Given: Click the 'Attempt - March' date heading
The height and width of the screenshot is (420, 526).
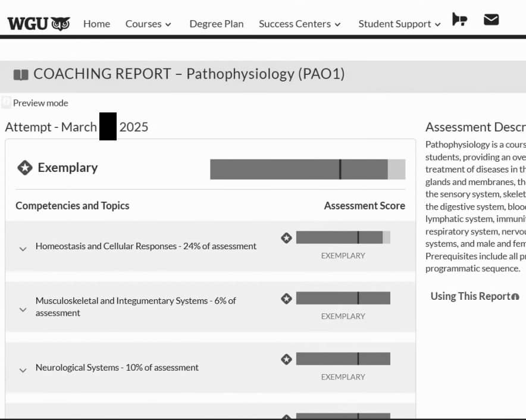Looking at the screenshot, I should click(77, 127).
